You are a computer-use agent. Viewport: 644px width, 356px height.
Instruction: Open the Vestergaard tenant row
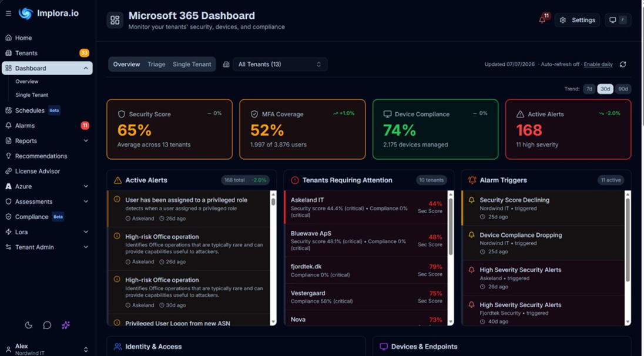366,297
